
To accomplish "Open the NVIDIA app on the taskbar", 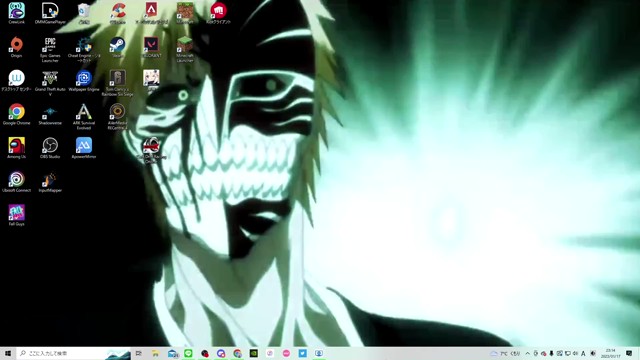I will click(x=253, y=353).
